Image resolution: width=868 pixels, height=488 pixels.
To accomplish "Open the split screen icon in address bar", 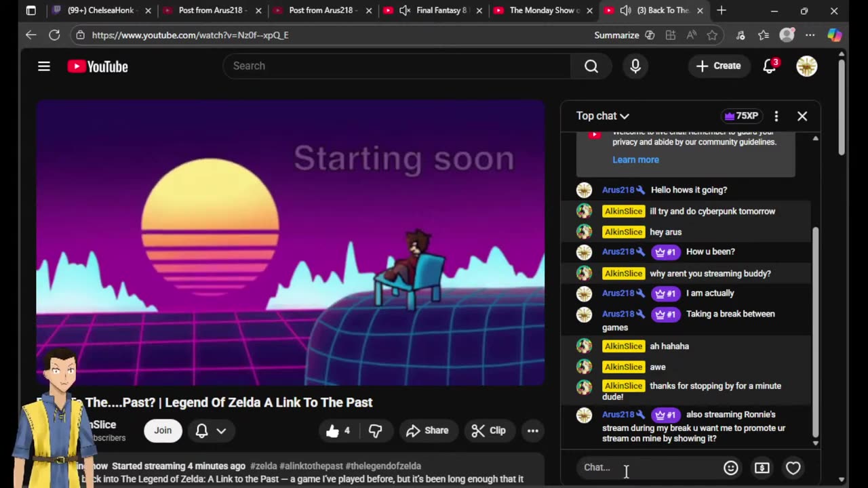I will click(671, 35).
